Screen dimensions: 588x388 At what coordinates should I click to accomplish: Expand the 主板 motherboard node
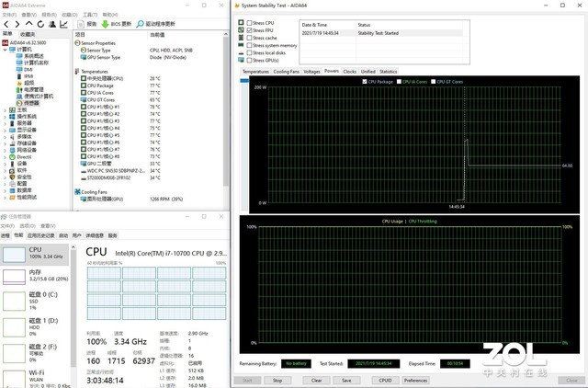point(5,110)
